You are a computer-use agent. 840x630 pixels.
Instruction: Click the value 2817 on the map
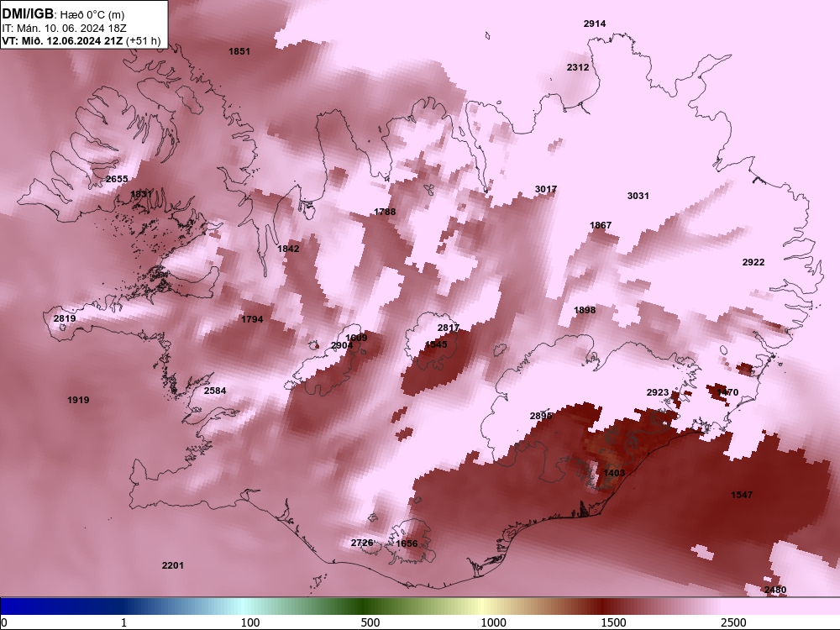click(x=449, y=328)
